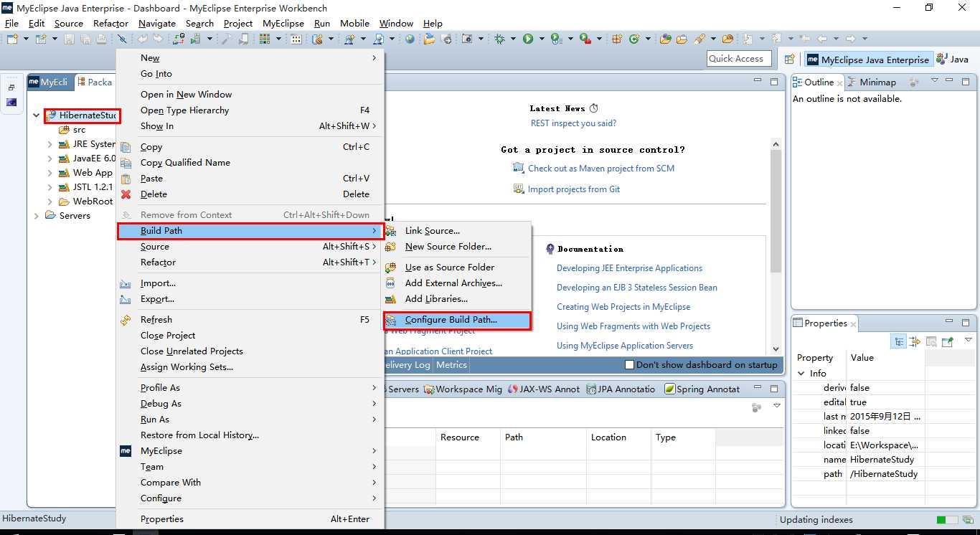Open the Outline panel view menu
980x535 pixels.
[x=934, y=80]
